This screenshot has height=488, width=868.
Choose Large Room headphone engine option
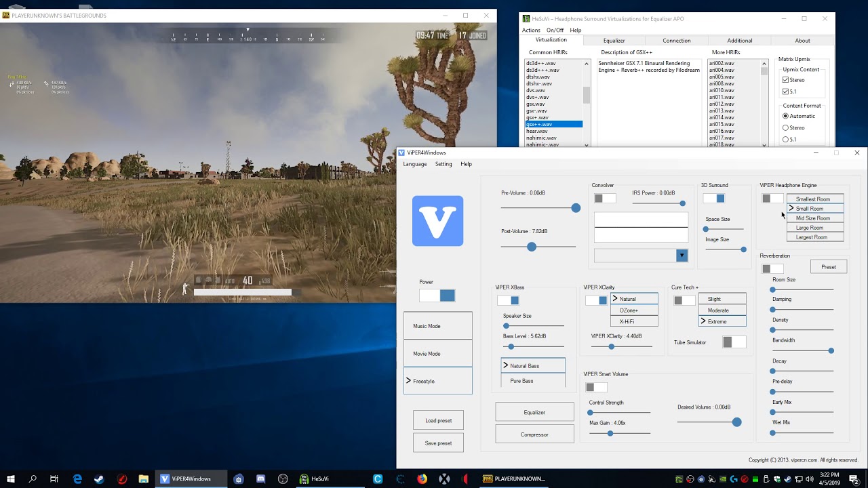815,228
